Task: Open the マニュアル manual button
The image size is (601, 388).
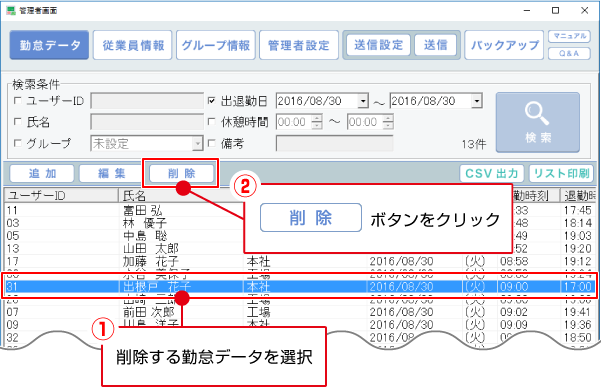Action: 569,36
